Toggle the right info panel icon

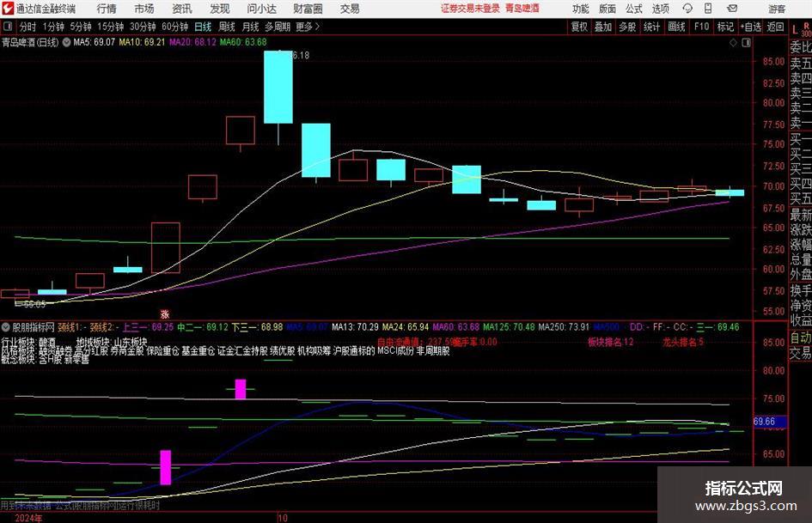pos(746,43)
